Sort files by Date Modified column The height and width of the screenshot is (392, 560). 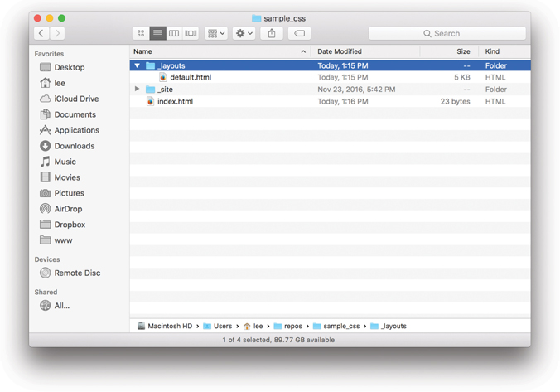(x=340, y=51)
